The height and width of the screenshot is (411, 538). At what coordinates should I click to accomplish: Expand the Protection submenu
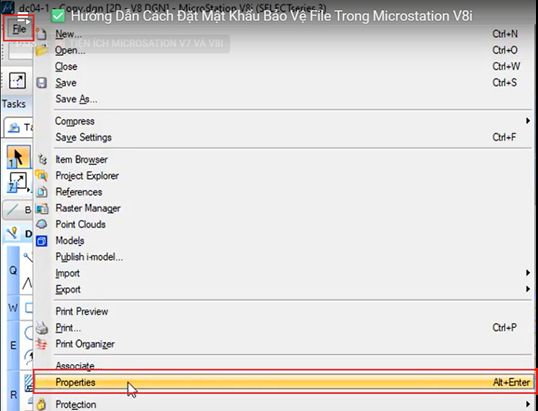point(283,404)
